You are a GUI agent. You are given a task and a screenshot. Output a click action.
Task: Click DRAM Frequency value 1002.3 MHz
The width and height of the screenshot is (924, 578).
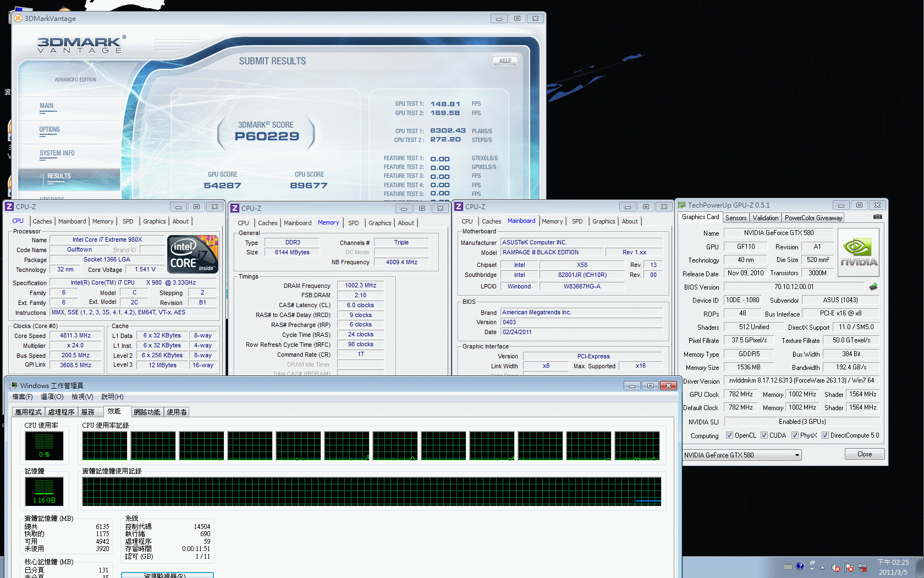point(360,285)
